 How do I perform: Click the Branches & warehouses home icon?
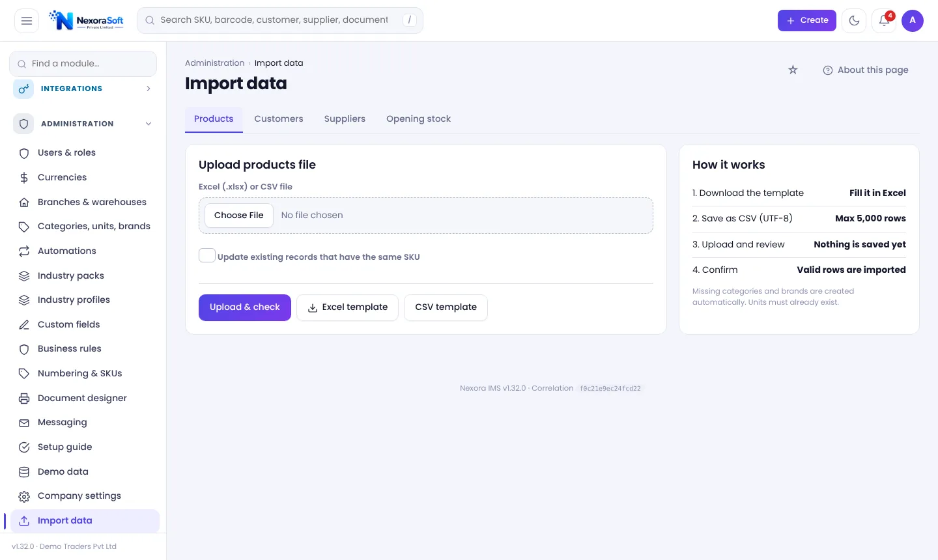click(x=24, y=202)
